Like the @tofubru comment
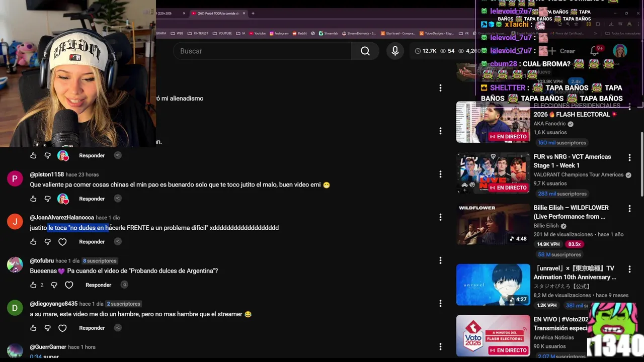 click(x=33, y=285)
